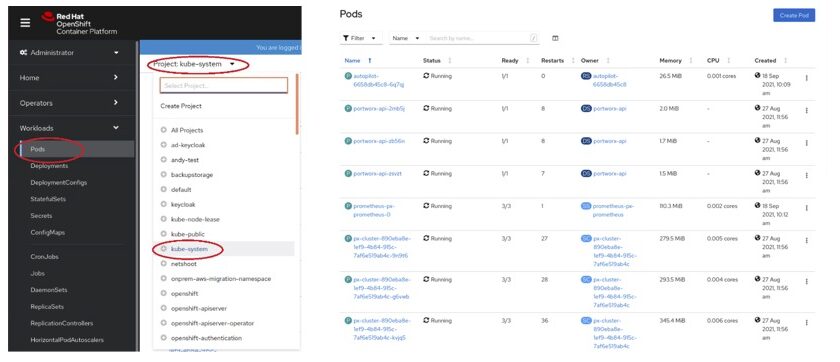Open the Project: kube-system dropdown
This screenshot has height=362, width=840.
click(194, 64)
